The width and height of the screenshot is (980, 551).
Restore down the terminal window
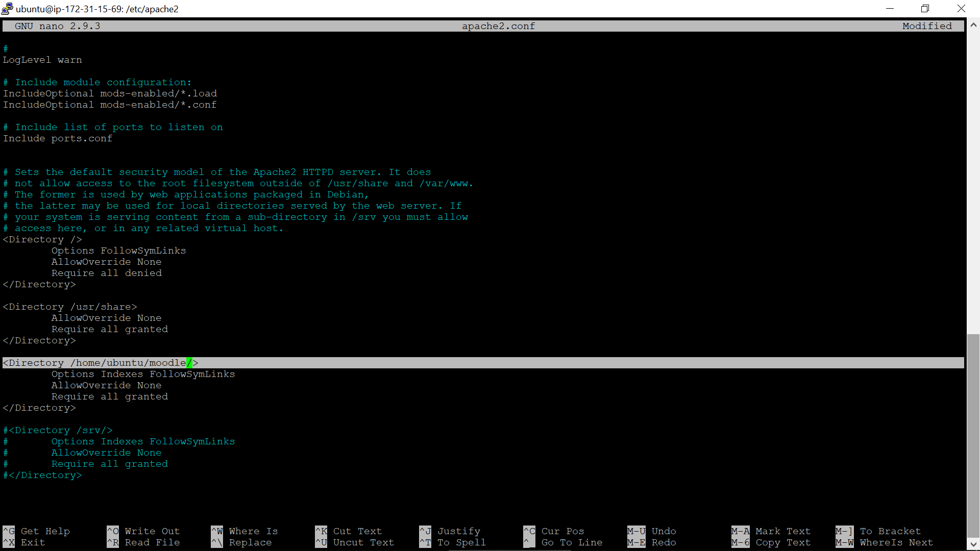coord(925,8)
